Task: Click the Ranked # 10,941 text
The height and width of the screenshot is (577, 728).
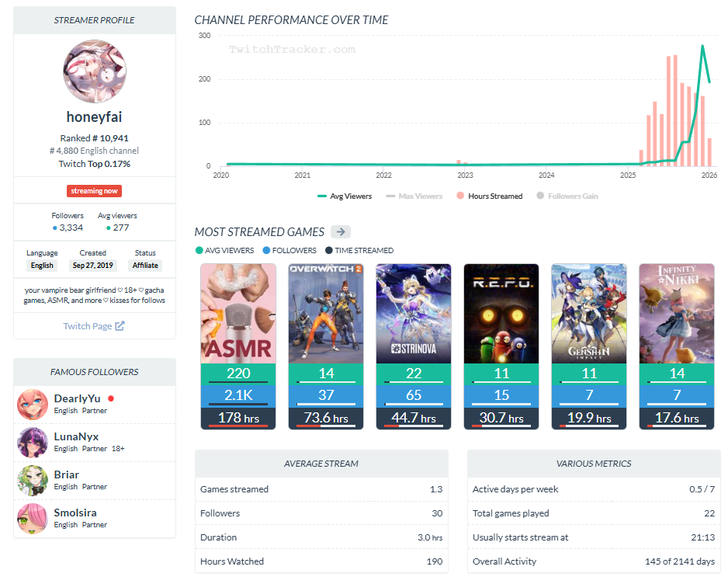Action: (94, 138)
